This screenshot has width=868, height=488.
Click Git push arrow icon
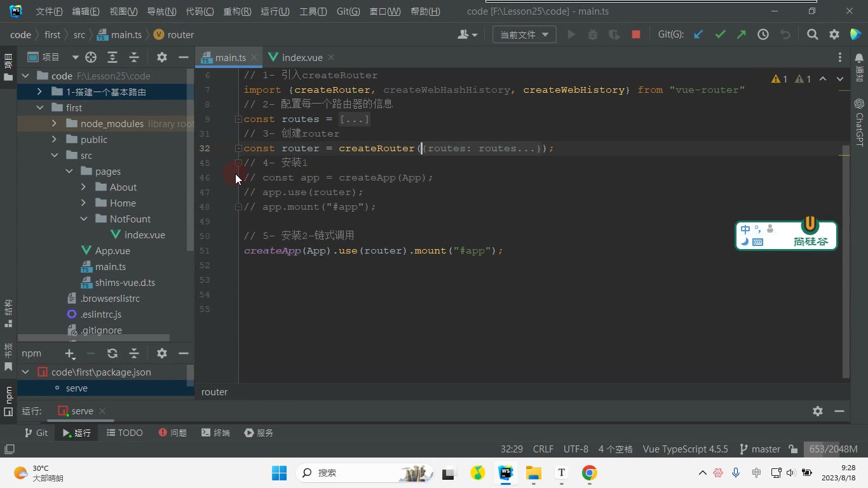coord(741,35)
